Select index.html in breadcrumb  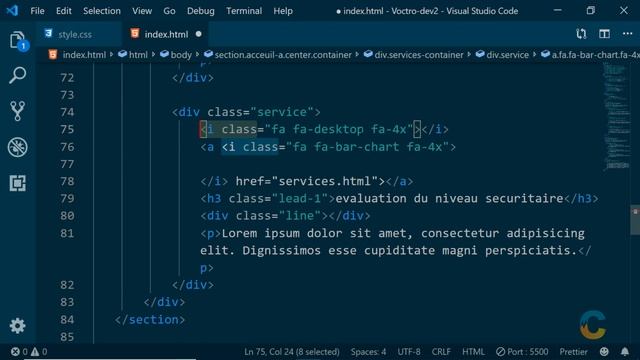tap(84, 55)
